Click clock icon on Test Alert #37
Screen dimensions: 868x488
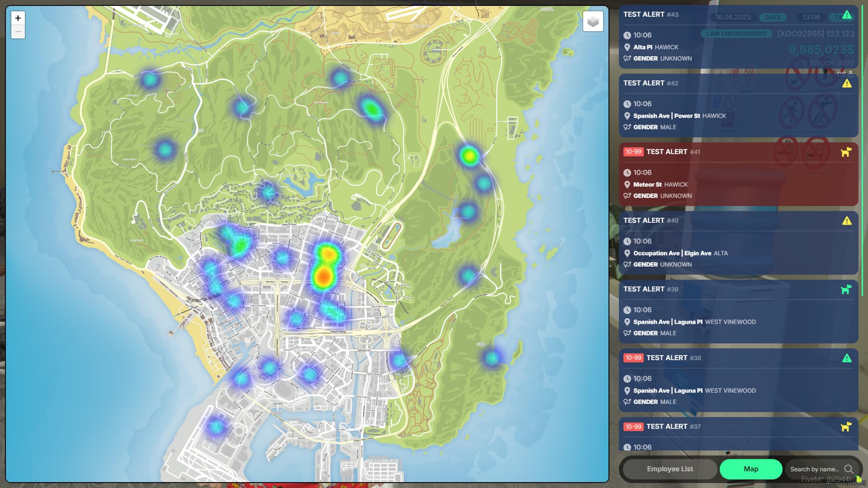pyautogui.click(x=627, y=447)
